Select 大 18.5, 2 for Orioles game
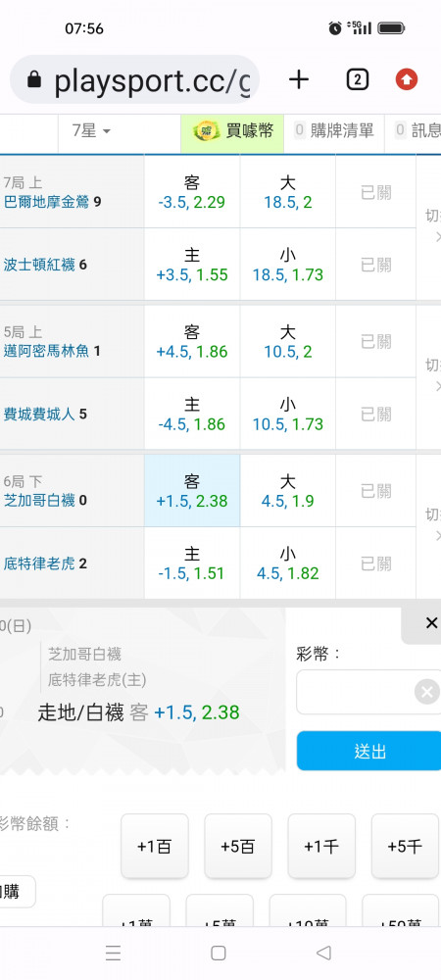 pos(287,192)
